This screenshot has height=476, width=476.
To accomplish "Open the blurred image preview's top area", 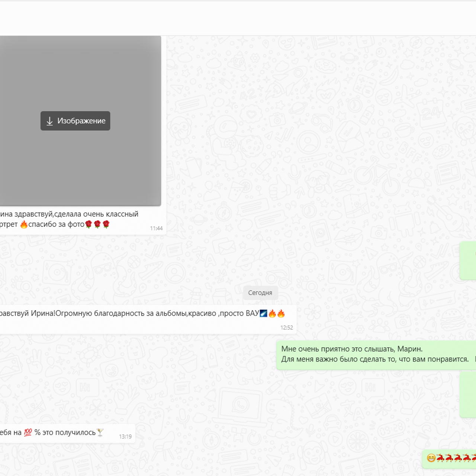I will 80,67.
